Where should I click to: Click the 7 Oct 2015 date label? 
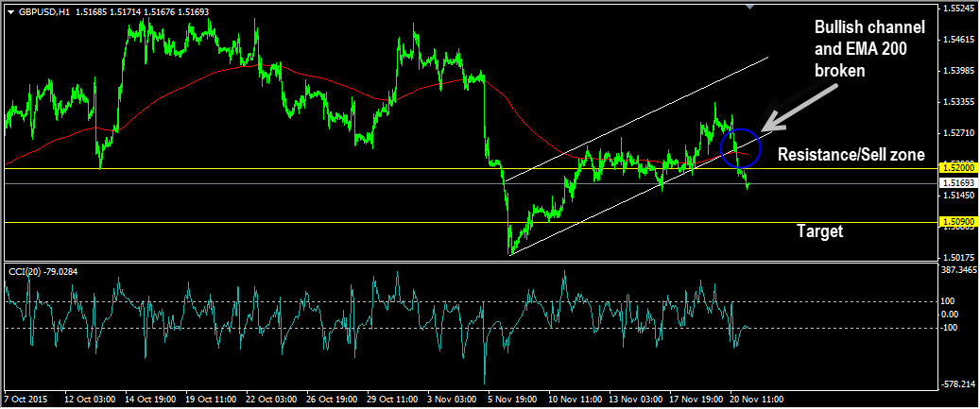tap(25, 399)
